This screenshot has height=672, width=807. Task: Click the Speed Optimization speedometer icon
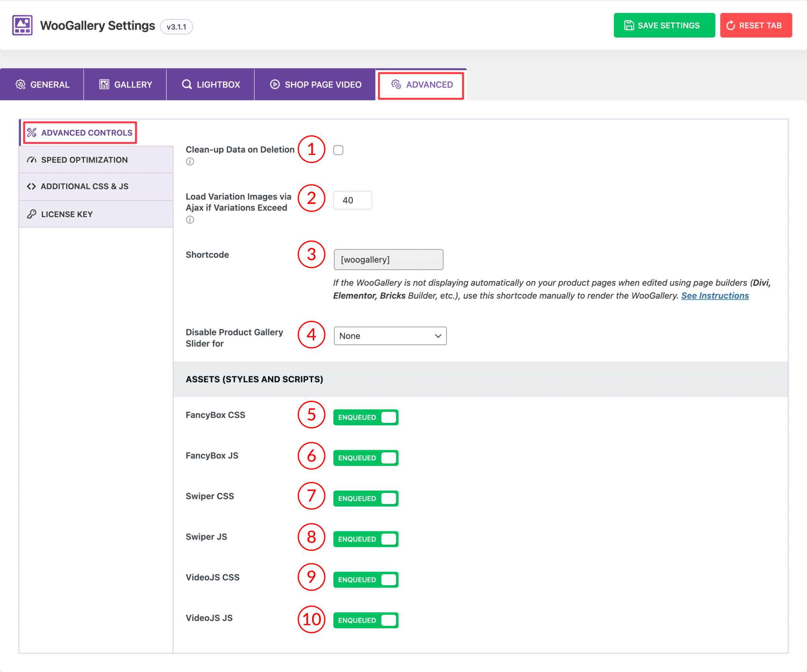pyautogui.click(x=32, y=160)
